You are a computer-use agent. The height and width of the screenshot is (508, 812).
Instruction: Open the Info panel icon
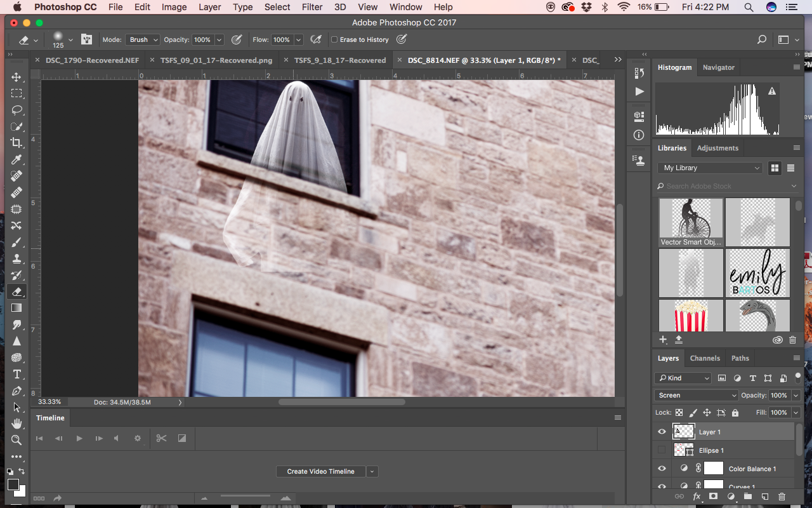pyautogui.click(x=639, y=135)
